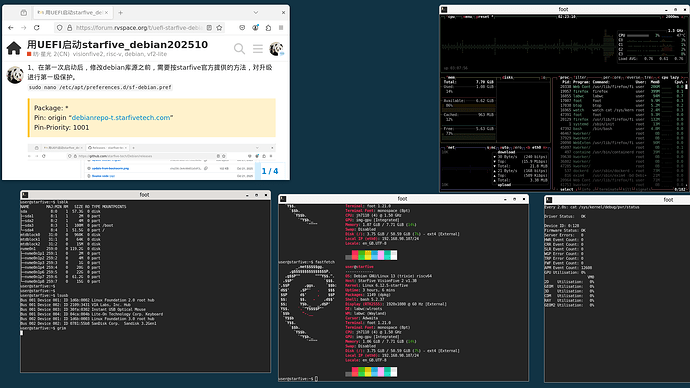
Task: Select the cpu box label in btop
Action: 451,17
